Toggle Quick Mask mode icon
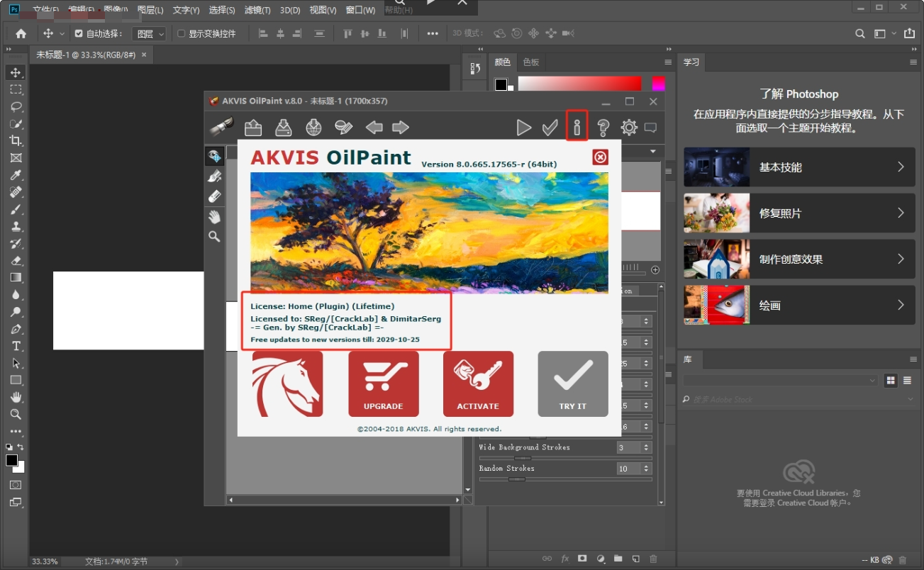Screen dimensions: 924x570 [x=16, y=485]
